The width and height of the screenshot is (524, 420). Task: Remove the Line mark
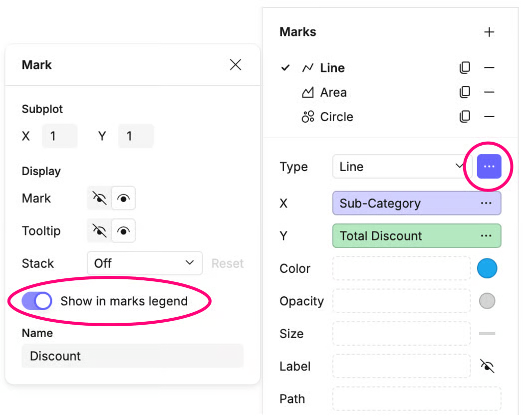click(x=489, y=68)
